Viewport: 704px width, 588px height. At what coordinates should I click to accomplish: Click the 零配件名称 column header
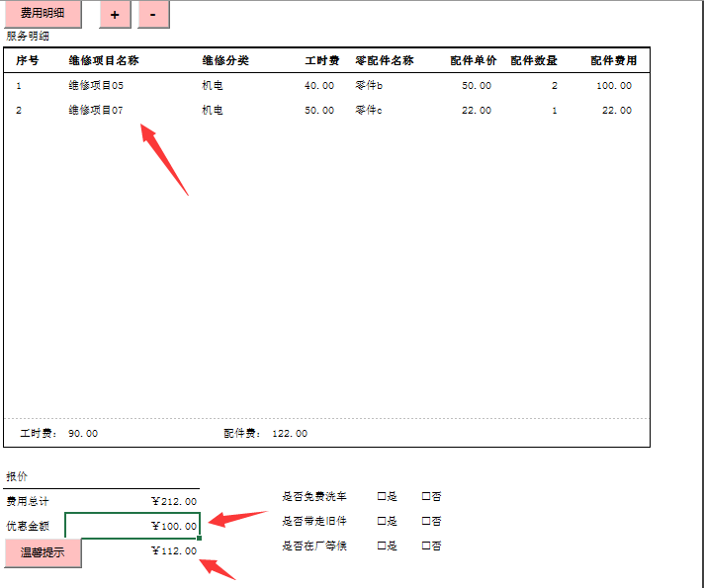[x=385, y=60]
